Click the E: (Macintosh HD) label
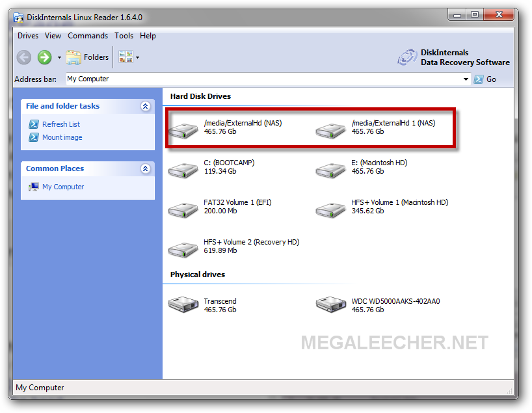Image resolution: width=532 pixels, height=413 pixels. point(379,163)
